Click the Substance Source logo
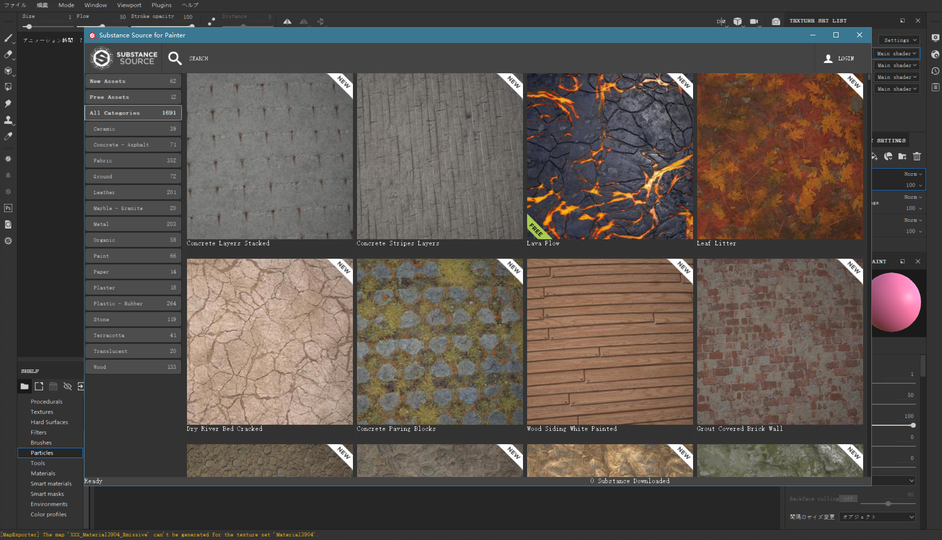Image resolution: width=942 pixels, height=540 pixels. (124, 58)
